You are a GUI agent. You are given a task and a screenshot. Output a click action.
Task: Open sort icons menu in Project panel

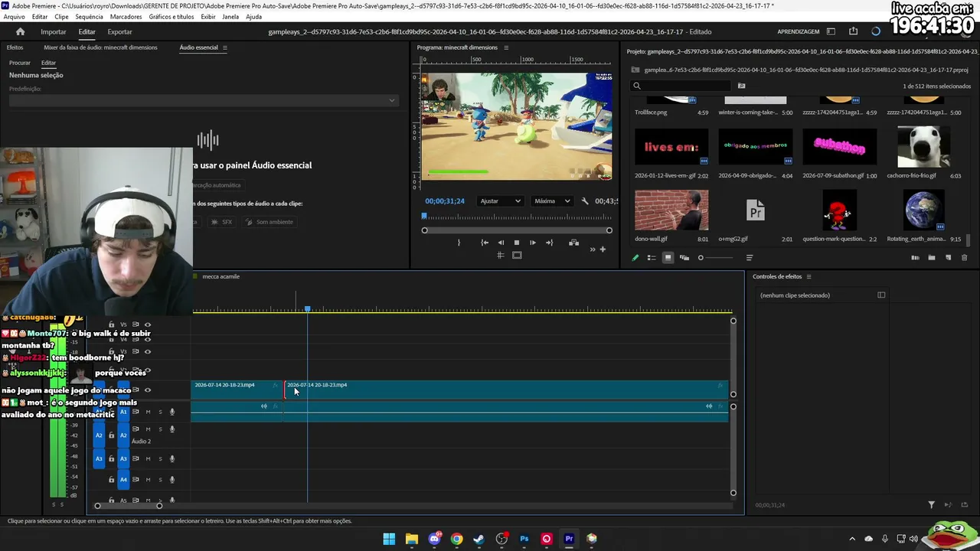[750, 258]
